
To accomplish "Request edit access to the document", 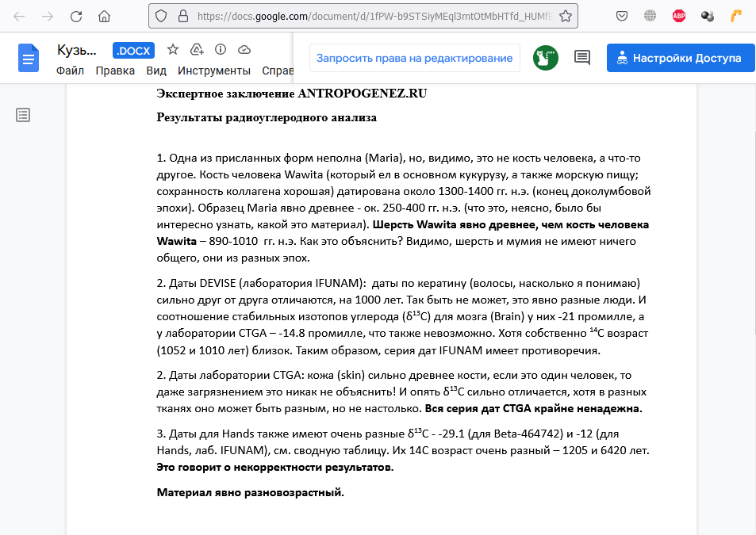I will [415, 58].
